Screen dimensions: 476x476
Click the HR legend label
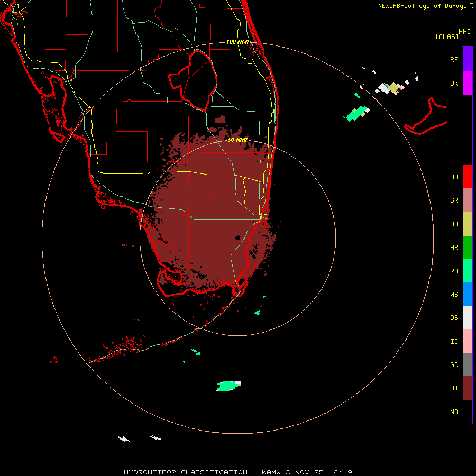pyautogui.click(x=454, y=248)
